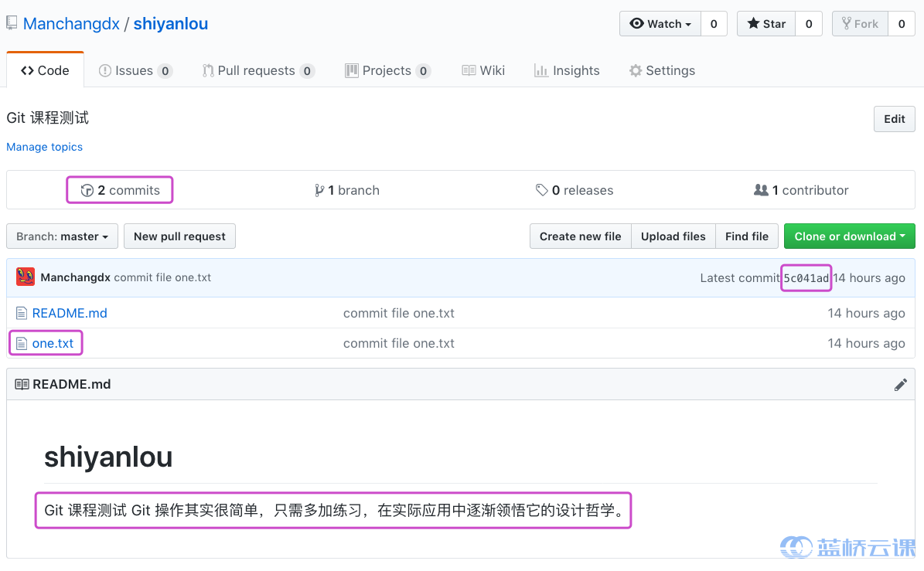Click the eye icon on the Watch button
The height and width of the screenshot is (571, 924).
point(636,23)
